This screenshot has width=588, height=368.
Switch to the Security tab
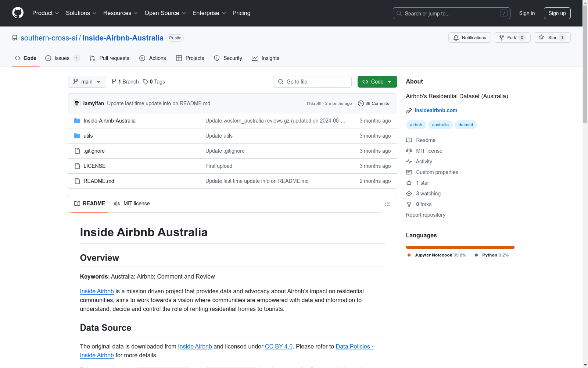[x=228, y=58]
